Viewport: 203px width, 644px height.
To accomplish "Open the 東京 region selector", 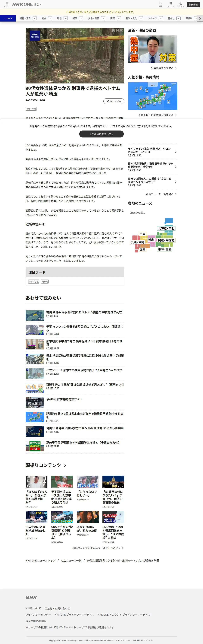I will (38, 4).
